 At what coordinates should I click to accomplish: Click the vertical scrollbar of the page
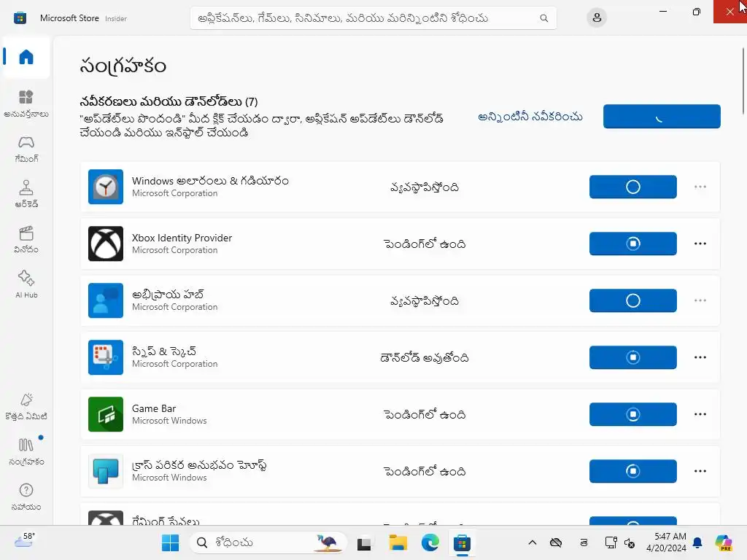[x=743, y=81]
